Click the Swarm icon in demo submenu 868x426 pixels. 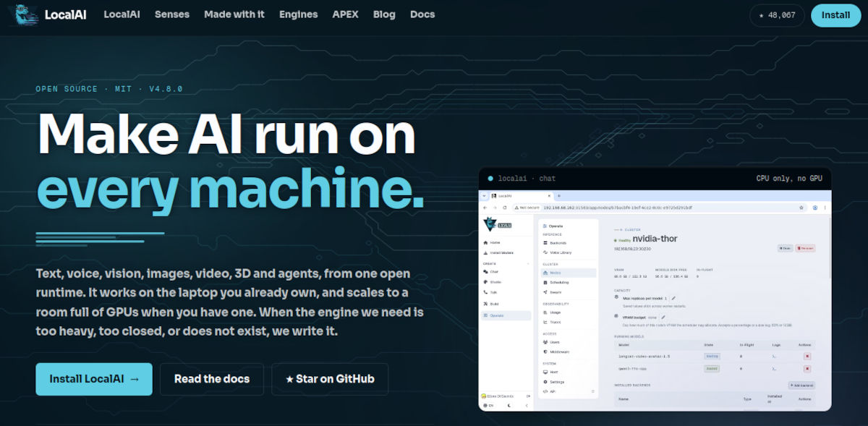tap(545, 292)
